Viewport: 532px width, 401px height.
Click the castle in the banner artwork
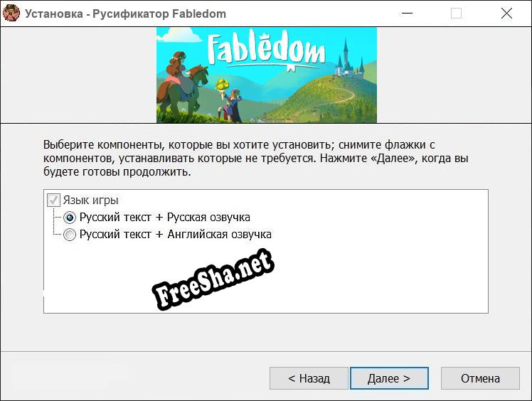pyautogui.click(x=349, y=60)
